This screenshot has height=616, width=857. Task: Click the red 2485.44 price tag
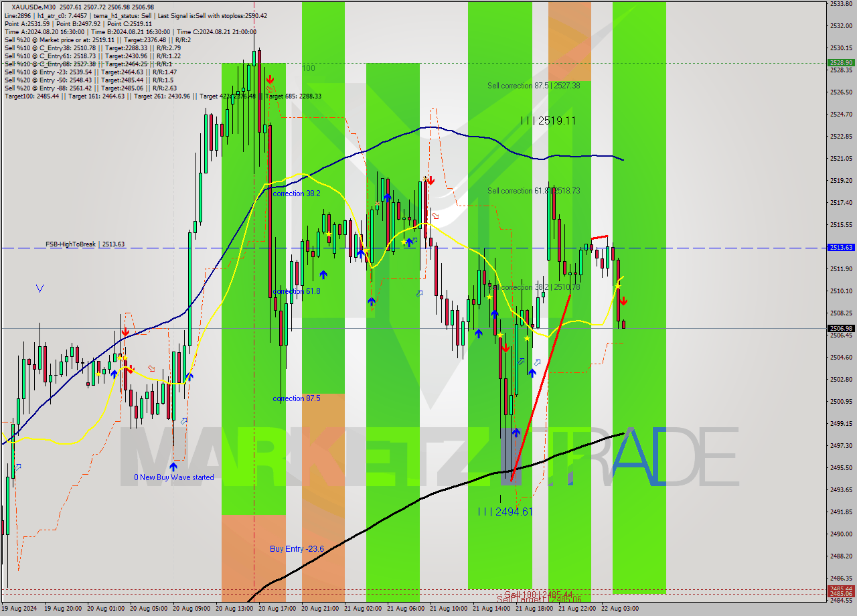click(841, 589)
